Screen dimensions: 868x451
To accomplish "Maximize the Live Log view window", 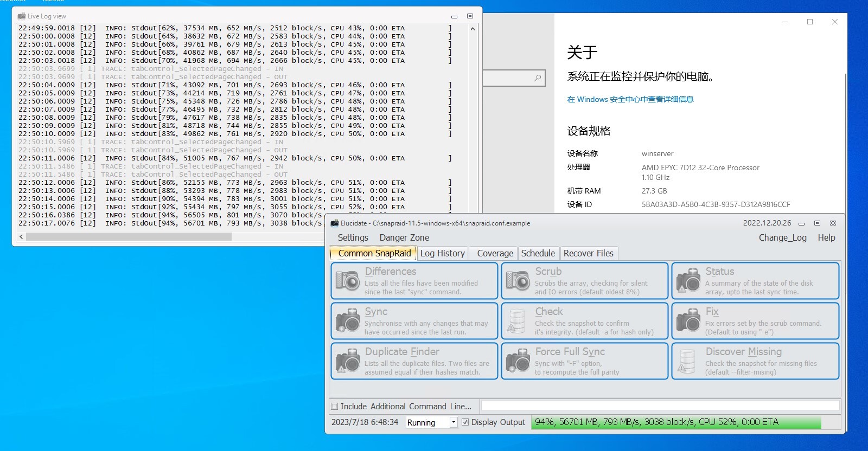I will point(470,16).
